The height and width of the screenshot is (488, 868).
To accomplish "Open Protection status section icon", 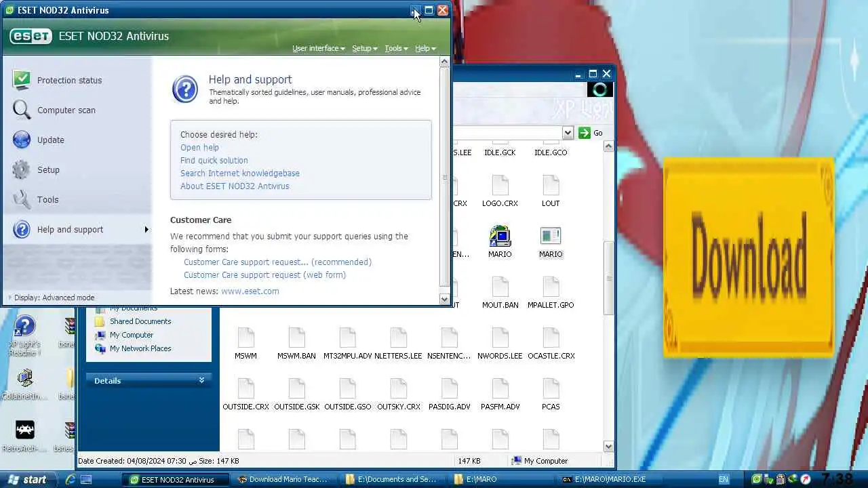I will pos(22,80).
